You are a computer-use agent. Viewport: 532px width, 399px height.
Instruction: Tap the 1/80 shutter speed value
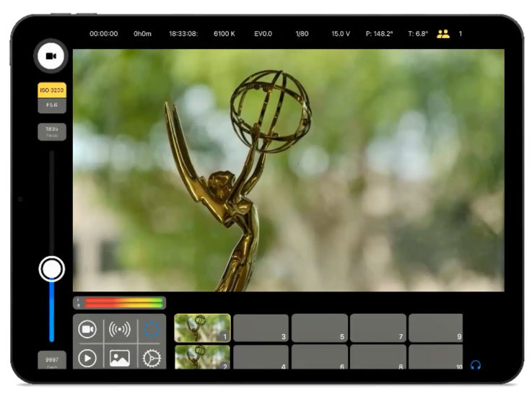click(x=302, y=34)
